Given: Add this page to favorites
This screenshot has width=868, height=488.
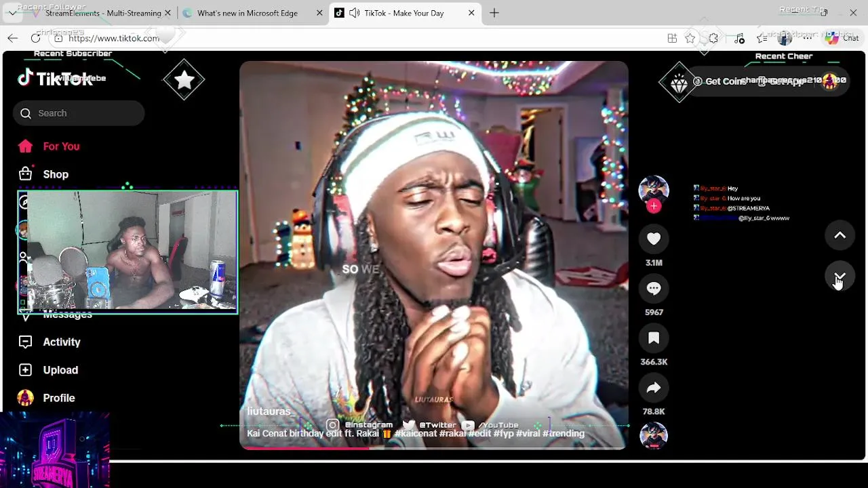Looking at the screenshot, I should (x=690, y=38).
